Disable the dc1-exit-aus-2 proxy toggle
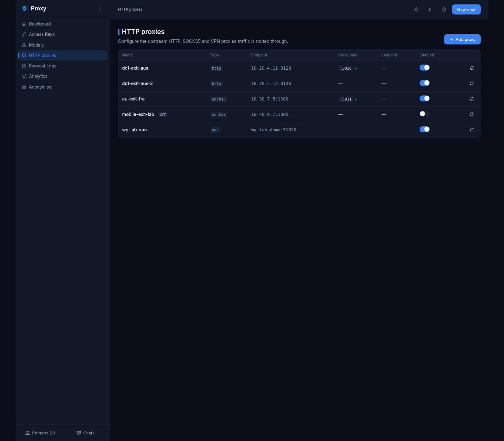This screenshot has width=504, height=441. coord(424,83)
